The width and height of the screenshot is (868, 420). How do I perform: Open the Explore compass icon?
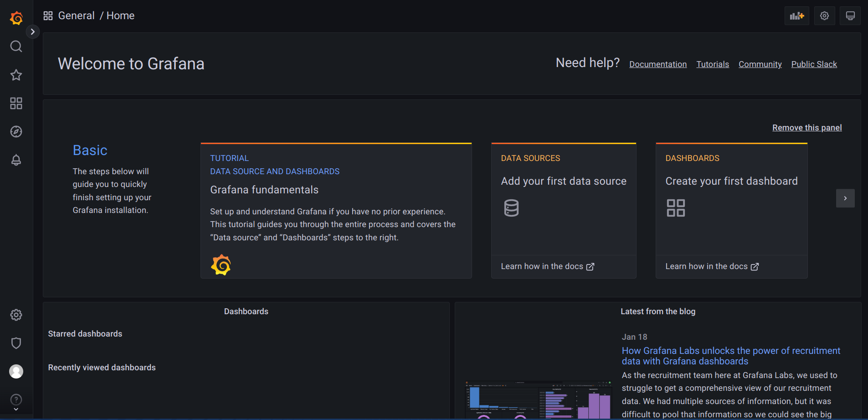click(16, 132)
